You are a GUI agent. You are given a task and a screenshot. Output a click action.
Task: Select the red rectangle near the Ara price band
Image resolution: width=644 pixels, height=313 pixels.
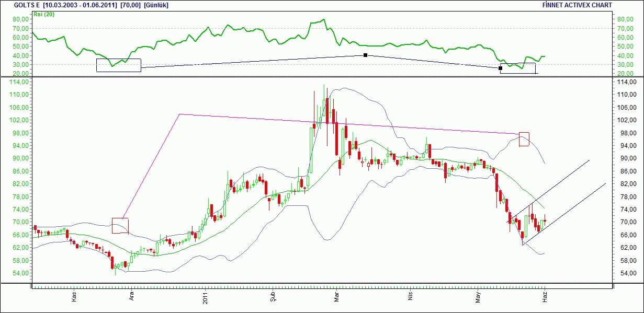point(120,226)
